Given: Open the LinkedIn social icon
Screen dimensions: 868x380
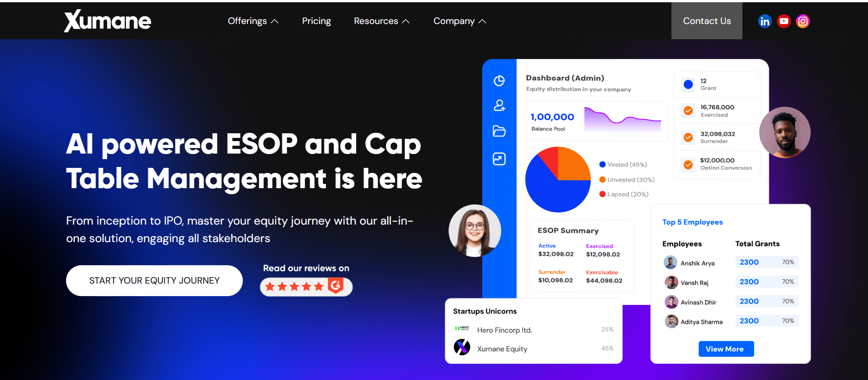Looking at the screenshot, I should click(765, 21).
